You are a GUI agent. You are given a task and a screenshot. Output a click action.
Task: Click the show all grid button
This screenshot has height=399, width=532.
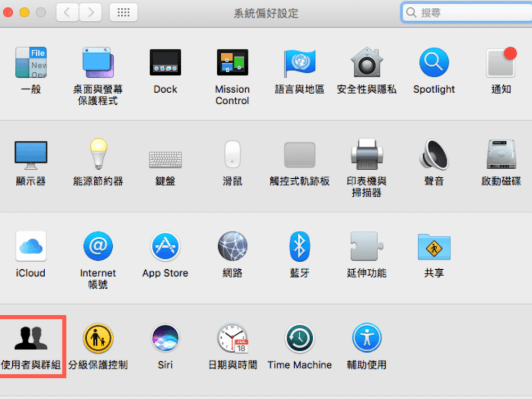tap(123, 13)
